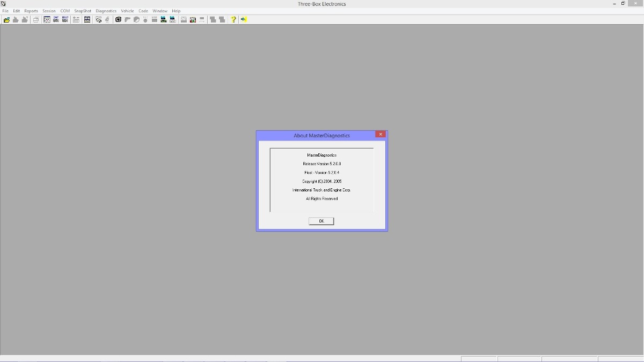Screen dimensions: 644x362
Task: Click the split-pane window toolbar icon
Action: tap(87, 19)
